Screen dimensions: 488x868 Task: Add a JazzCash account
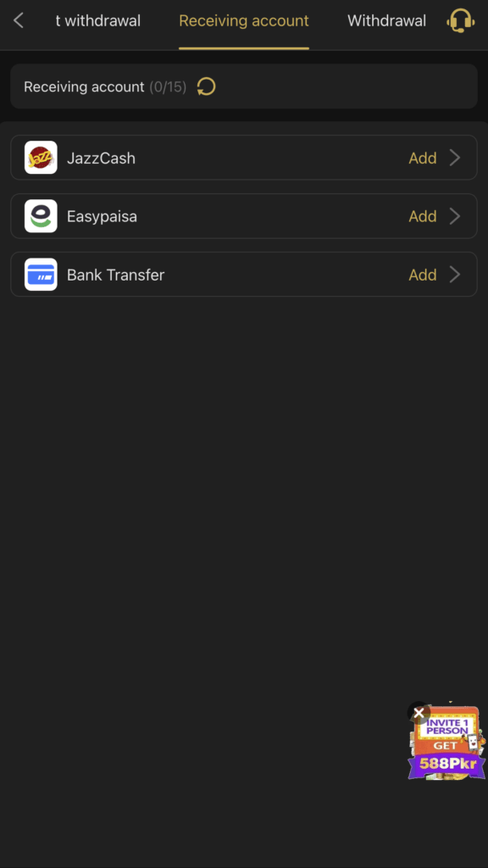(x=423, y=159)
